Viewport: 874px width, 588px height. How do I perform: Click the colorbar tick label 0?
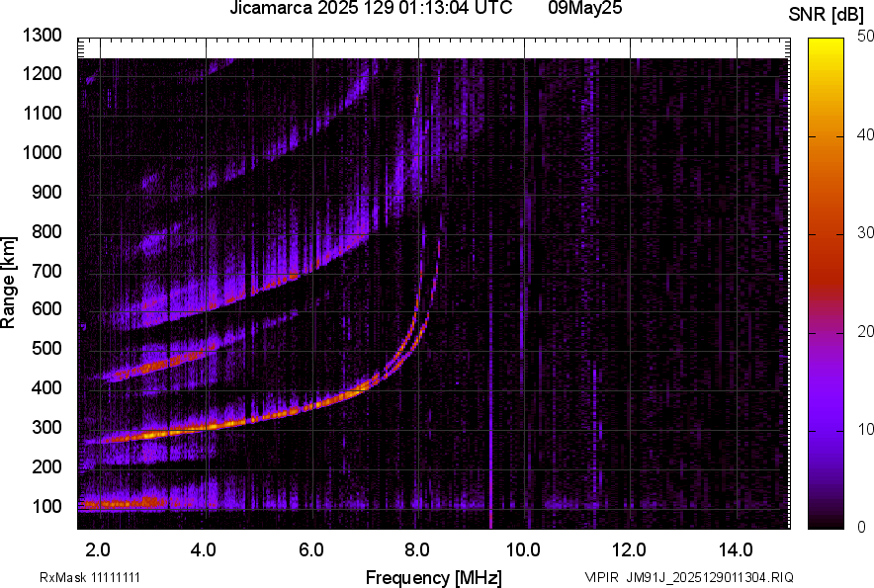click(862, 527)
